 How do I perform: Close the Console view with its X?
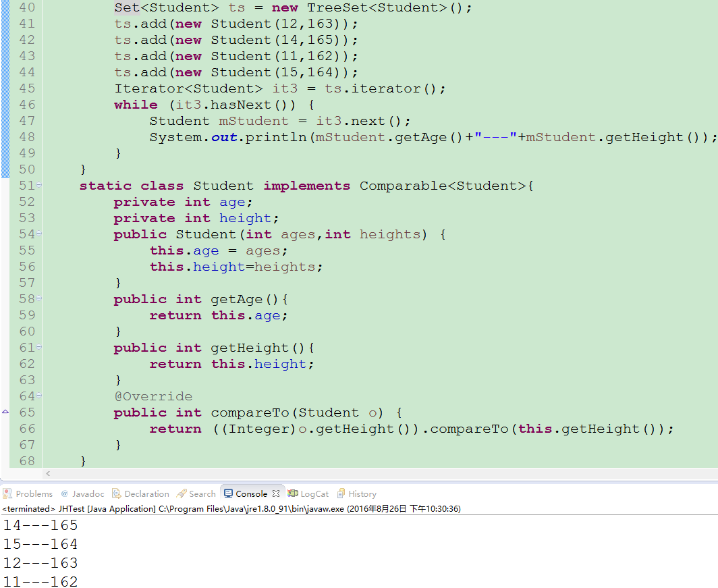pyautogui.click(x=275, y=493)
